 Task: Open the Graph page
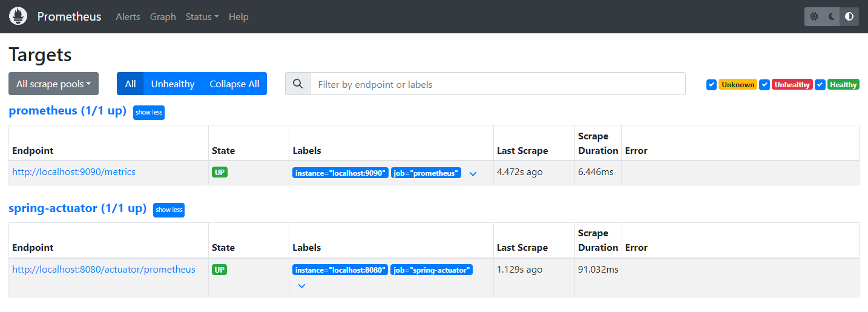(x=163, y=16)
